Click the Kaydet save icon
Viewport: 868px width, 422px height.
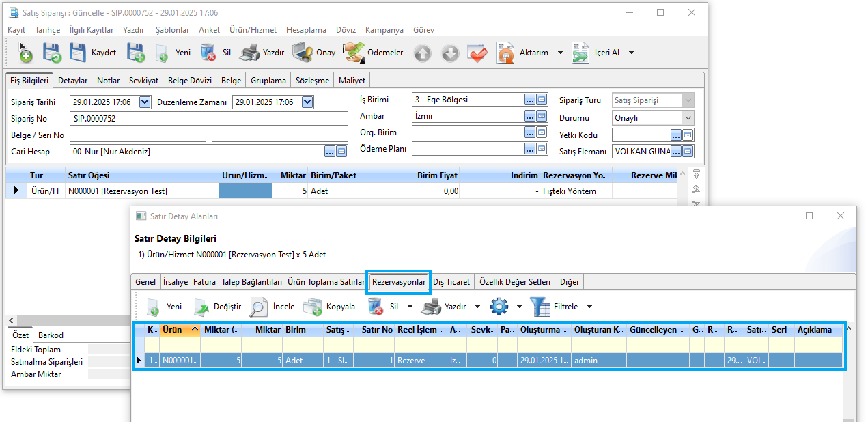pos(78,53)
